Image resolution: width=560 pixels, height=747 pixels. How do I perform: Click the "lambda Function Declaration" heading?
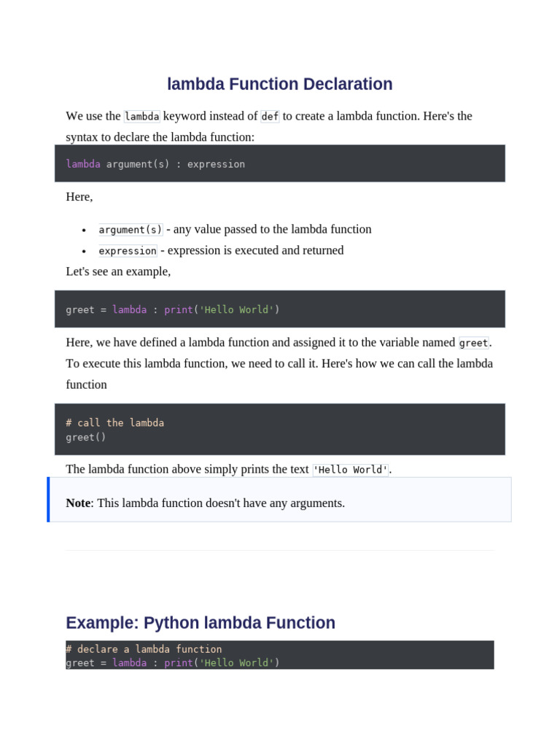point(279,84)
